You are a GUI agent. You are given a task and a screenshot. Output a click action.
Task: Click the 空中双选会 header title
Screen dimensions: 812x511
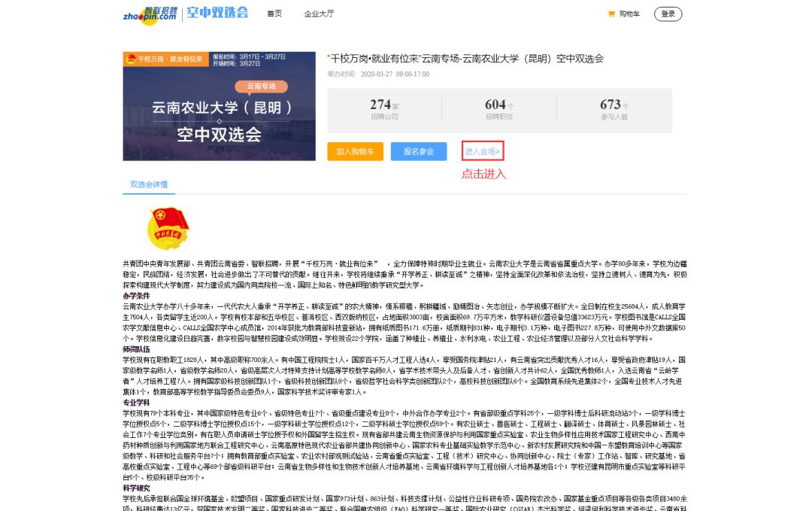(x=217, y=13)
